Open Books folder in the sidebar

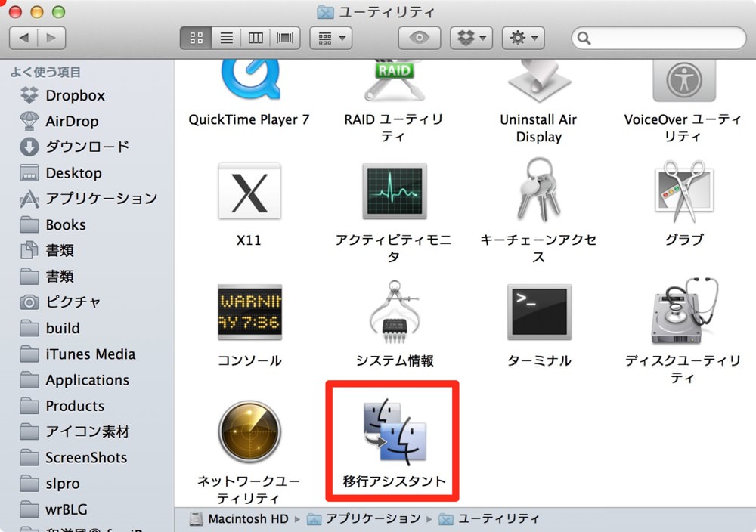pos(87,224)
